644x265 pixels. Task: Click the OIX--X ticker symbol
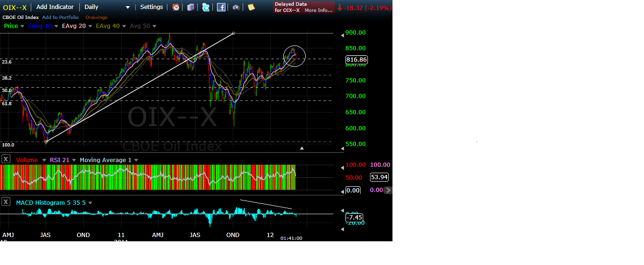(15, 7)
